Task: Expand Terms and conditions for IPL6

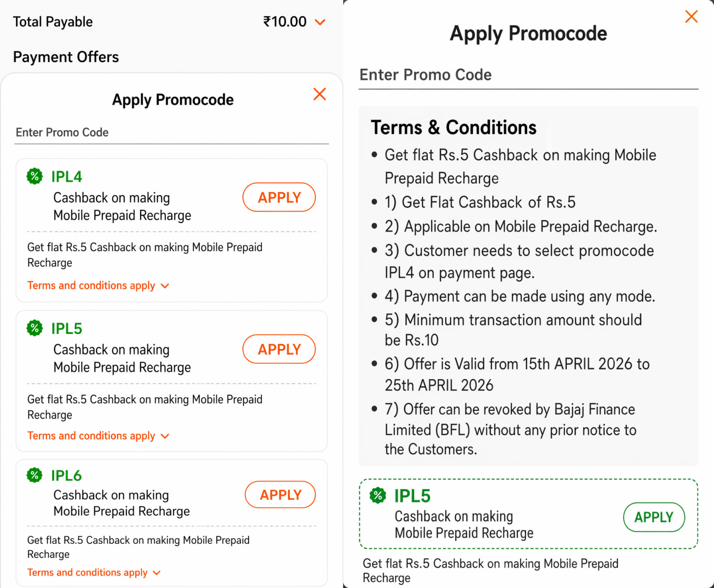Action: 94,572
